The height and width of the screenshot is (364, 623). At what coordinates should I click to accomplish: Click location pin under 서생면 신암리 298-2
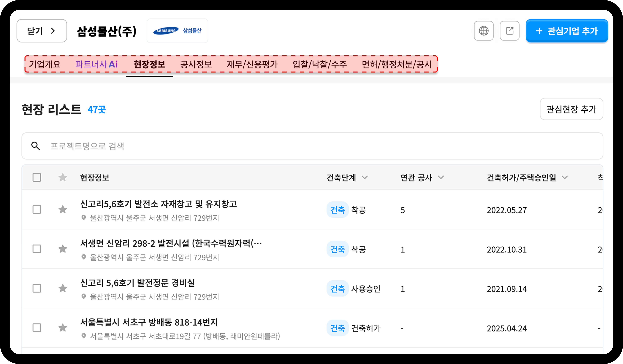84,257
